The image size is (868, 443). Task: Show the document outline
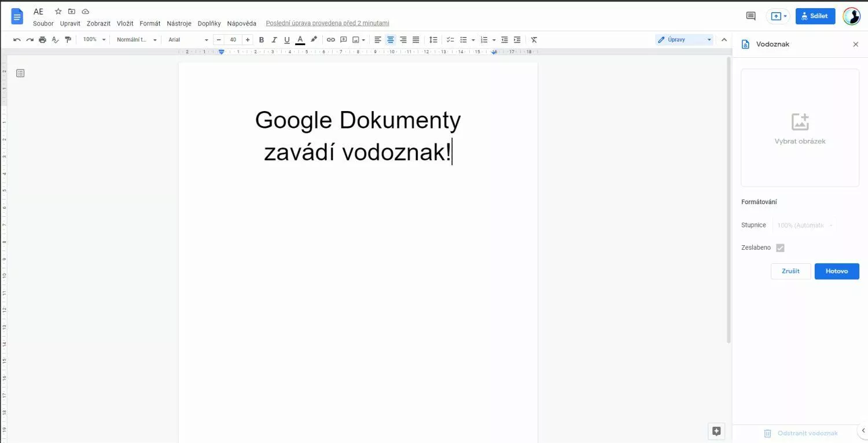(x=20, y=73)
